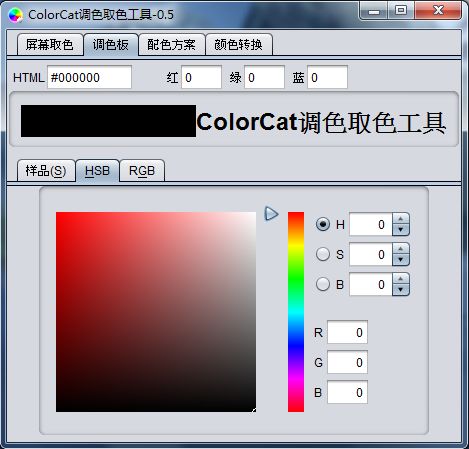This screenshot has height=449, width=469.
Task: Decrease the S value with down arrow
Action: 401,260
